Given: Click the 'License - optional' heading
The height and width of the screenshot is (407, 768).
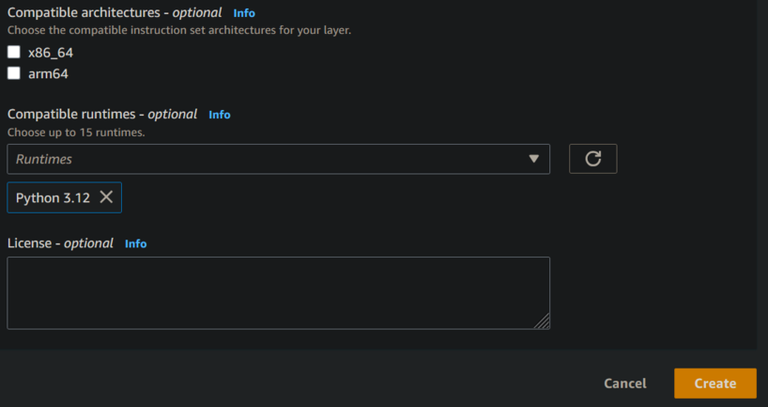Looking at the screenshot, I should (x=60, y=243).
